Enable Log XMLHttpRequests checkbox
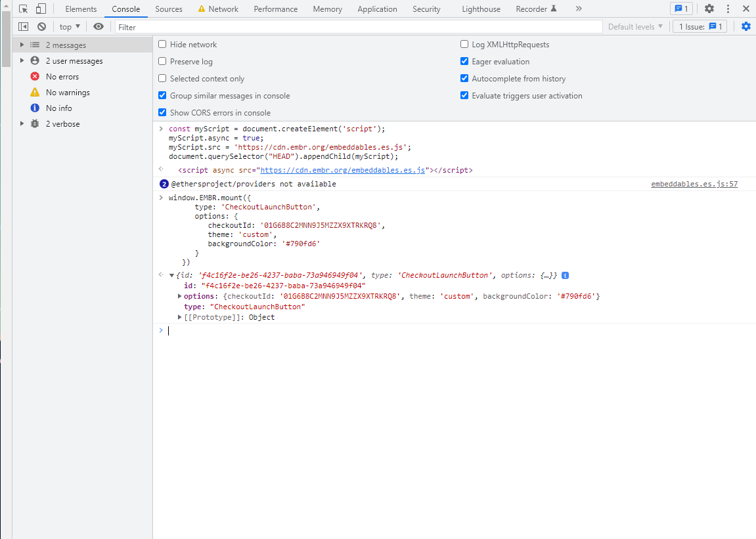This screenshot has height=539, width=756. [464, 45]
